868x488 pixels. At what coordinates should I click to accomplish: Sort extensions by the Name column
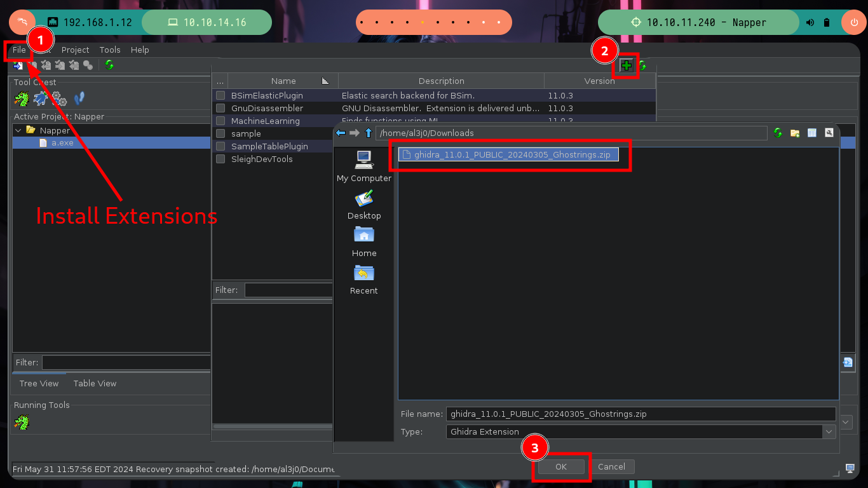[283, 81]
